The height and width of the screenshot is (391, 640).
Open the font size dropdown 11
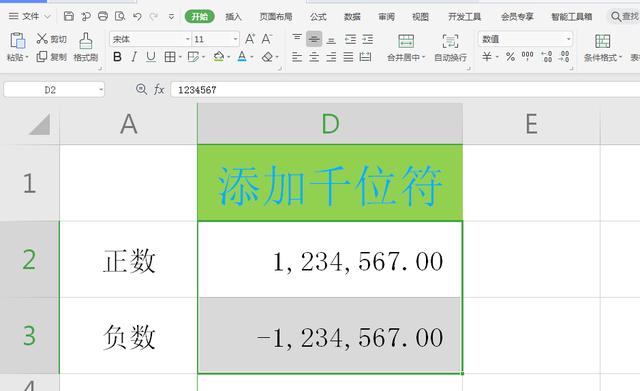[x=236, y=39]
